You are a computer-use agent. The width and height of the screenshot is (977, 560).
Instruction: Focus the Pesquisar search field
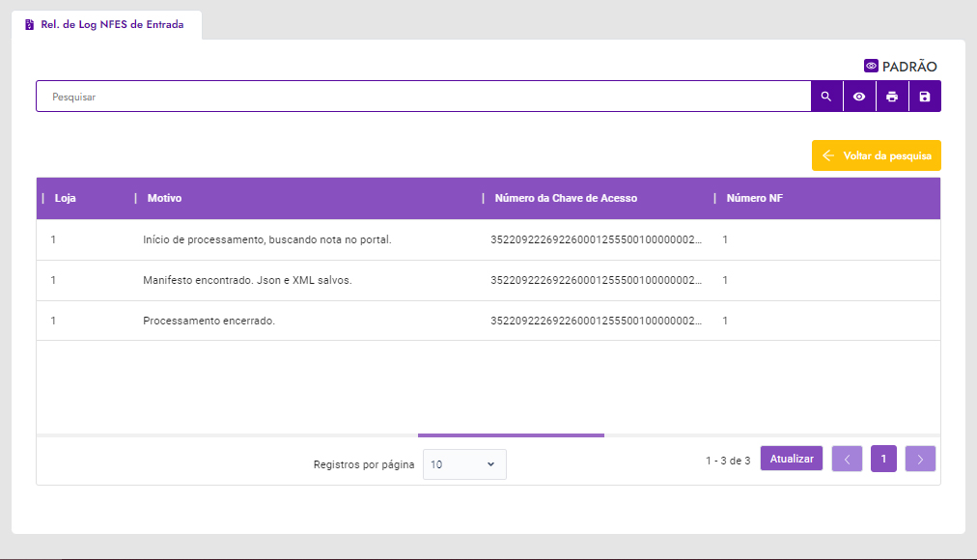(424, 97)
